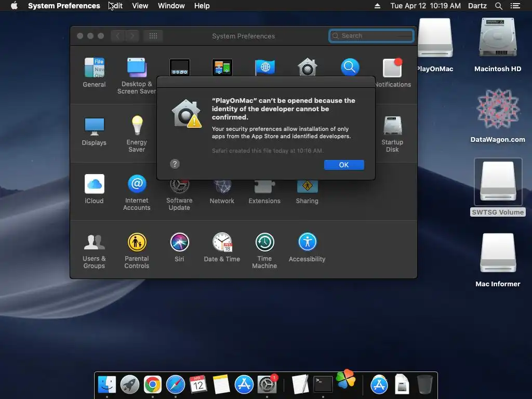Open Notes from the Dock
The image size is (532, 399).
221,385
